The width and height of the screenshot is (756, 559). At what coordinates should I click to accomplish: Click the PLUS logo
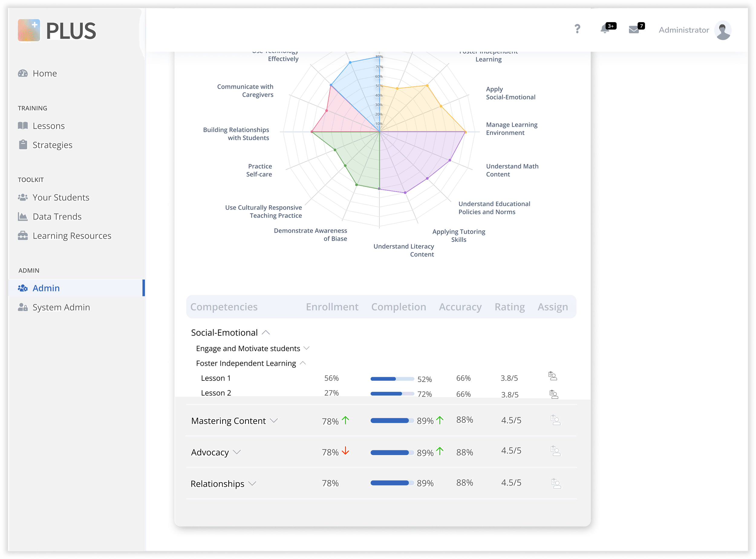point(57,31)
